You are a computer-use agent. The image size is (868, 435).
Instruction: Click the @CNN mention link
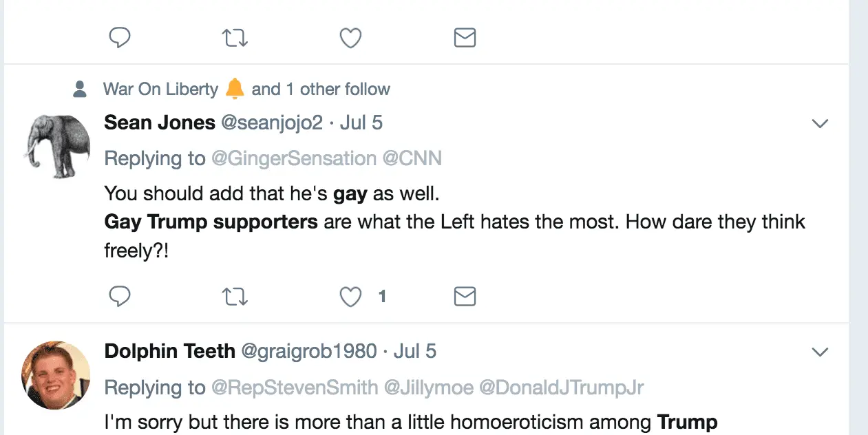coord(412,159)
